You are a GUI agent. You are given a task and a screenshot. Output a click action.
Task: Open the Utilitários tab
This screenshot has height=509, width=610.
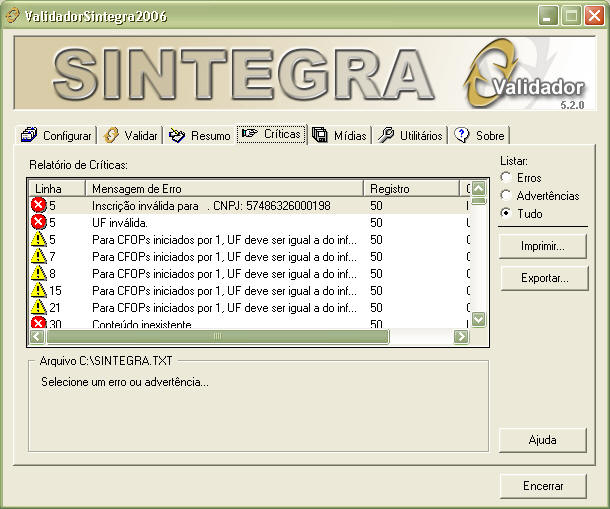tap(410, 135)
